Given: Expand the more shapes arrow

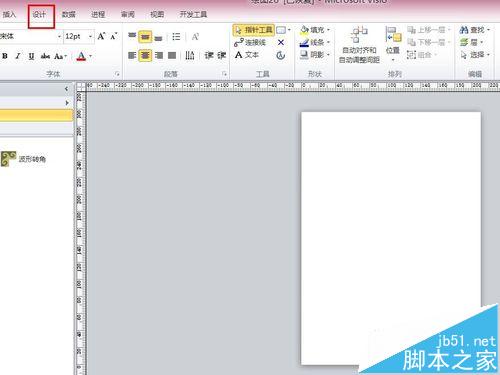Looking at the screenshot, I should [x=67, y=103].
